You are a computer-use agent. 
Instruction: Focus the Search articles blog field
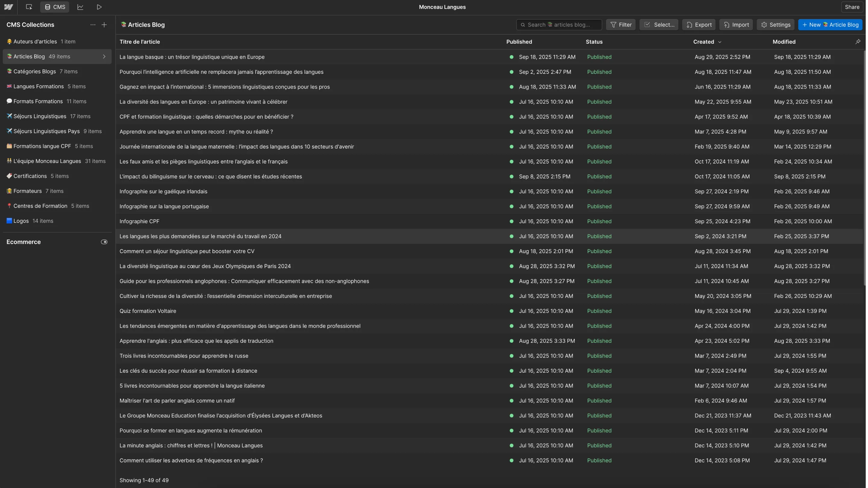pyautogui.click(x=559, y=25)
